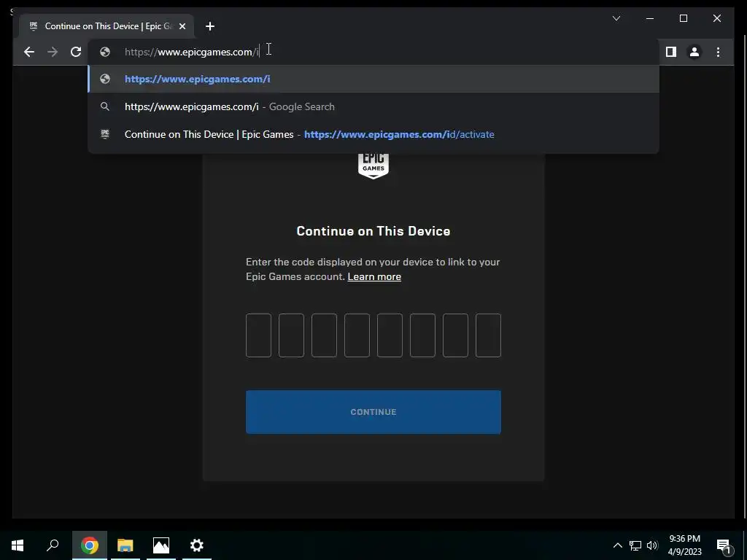Click the fourth code digit box
Screen dimensions: 747x560
[x=357, y=335]
